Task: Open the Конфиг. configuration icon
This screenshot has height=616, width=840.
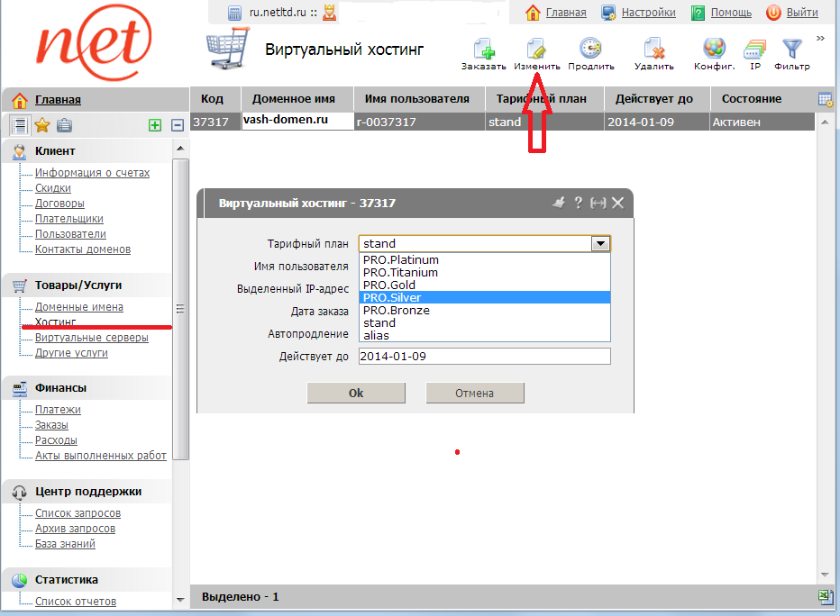Action: 714,50
